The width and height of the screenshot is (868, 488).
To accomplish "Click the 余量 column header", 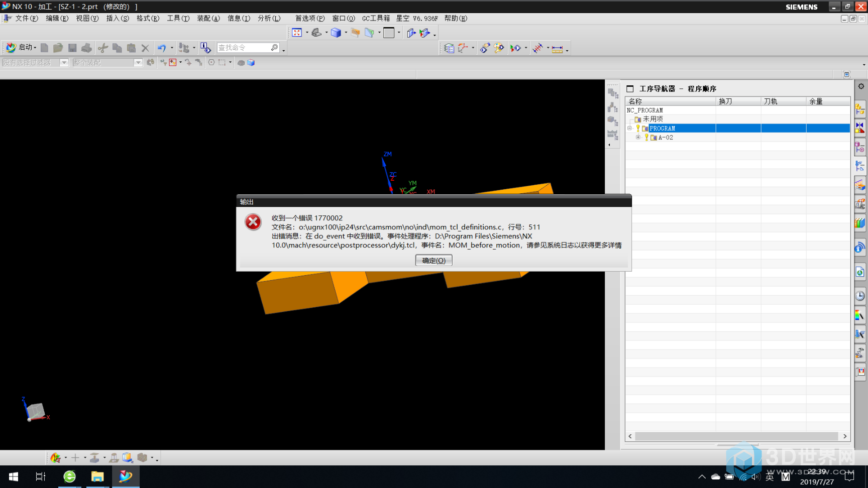I will 828,101.
